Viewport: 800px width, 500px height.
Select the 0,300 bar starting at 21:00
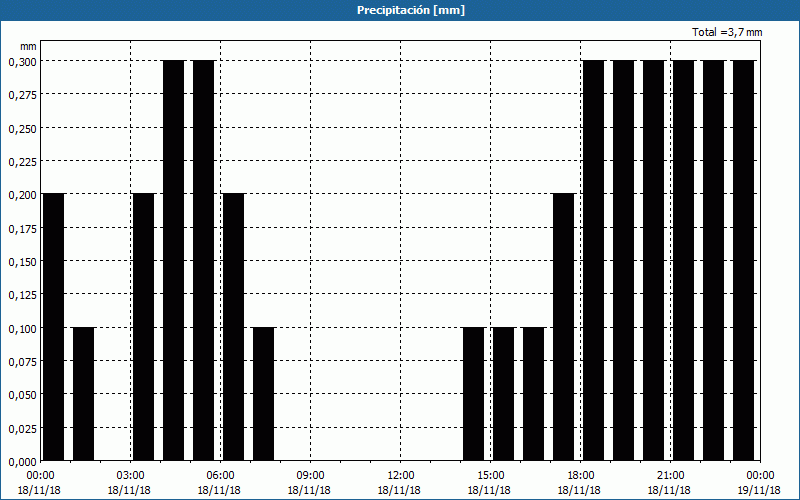click(x=684, y=260)
